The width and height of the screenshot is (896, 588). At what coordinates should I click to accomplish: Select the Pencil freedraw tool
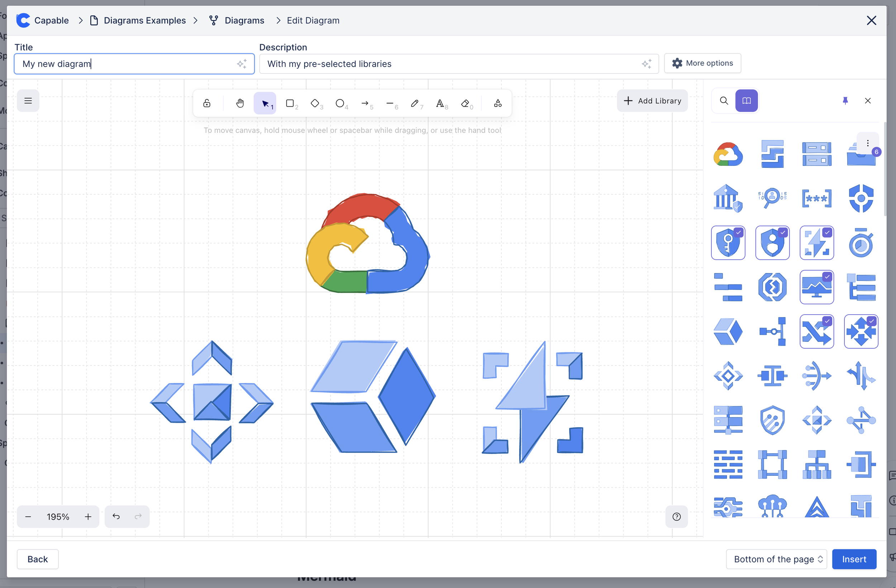[x=415, y=103]
